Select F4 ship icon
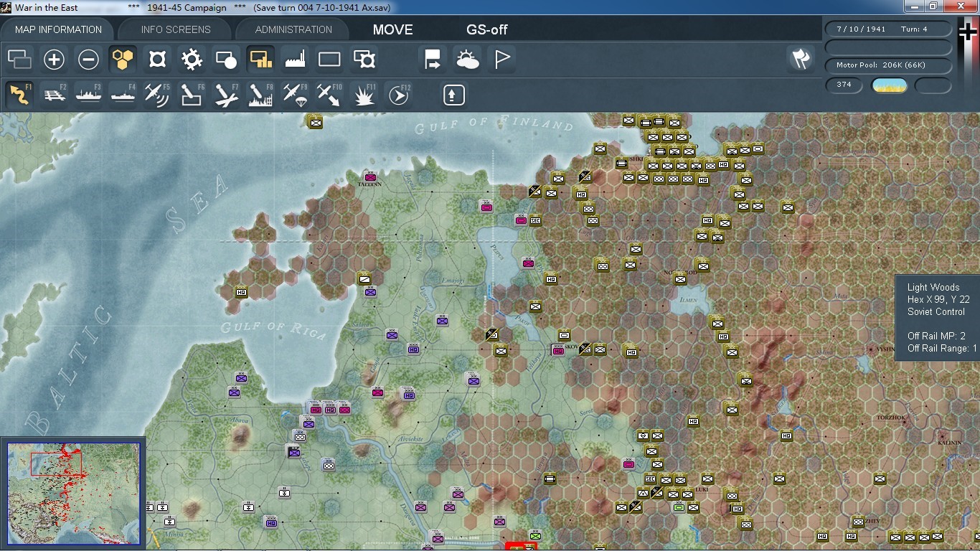This screenshot has width=980, height=551. (x=123, y=94)
